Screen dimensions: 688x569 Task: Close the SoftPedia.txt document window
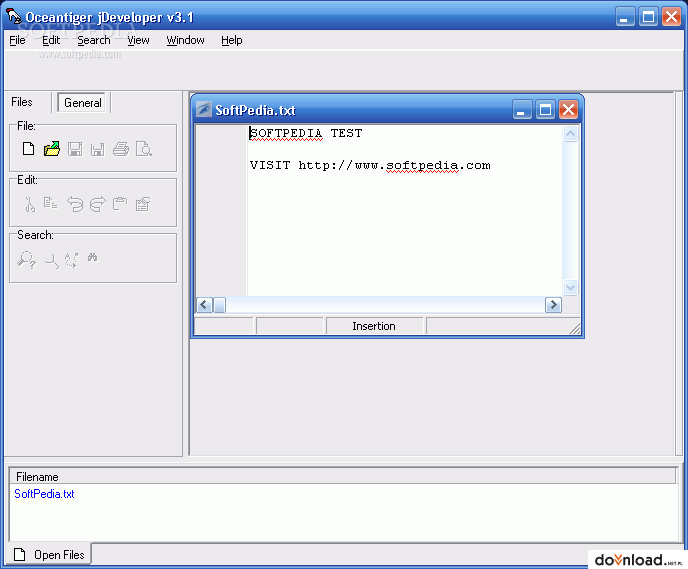point(569,110)
